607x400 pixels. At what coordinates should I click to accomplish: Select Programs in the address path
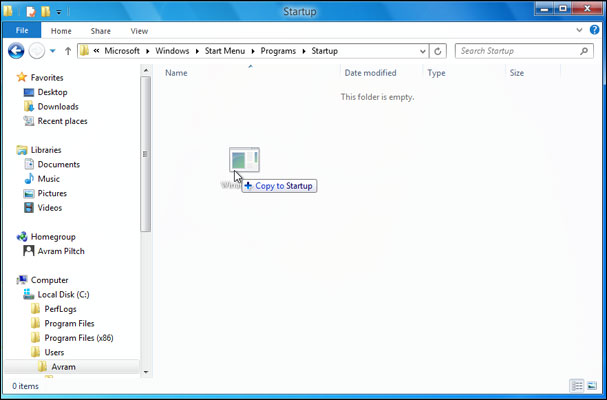click(x=278, y=51)
